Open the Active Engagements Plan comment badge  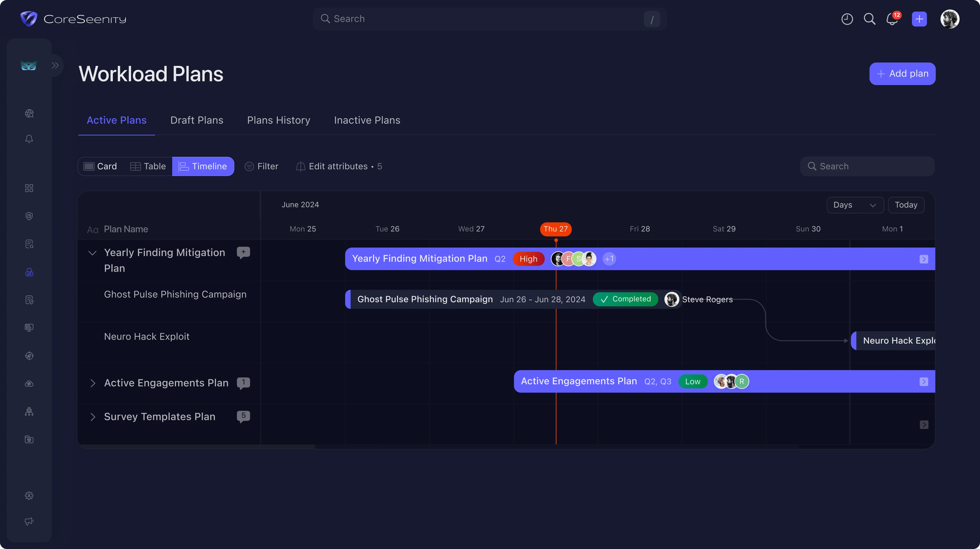[x=243, y=383]
